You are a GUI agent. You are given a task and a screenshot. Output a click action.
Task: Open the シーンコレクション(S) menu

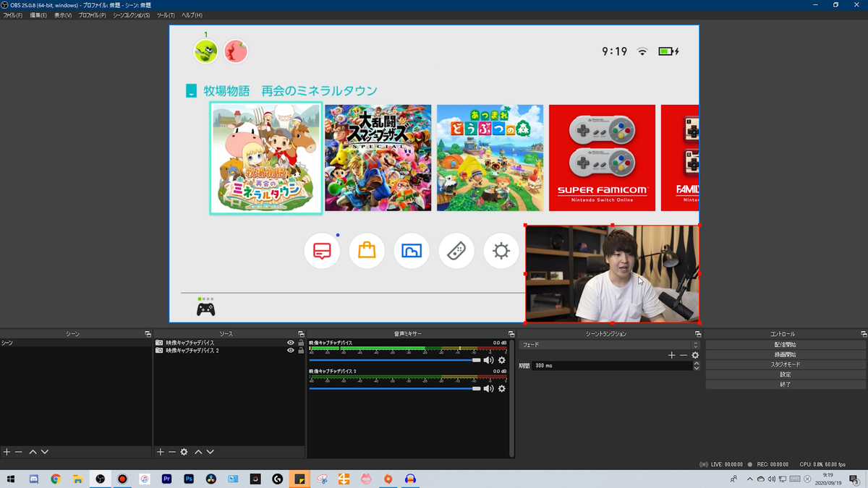coord(132,15)
